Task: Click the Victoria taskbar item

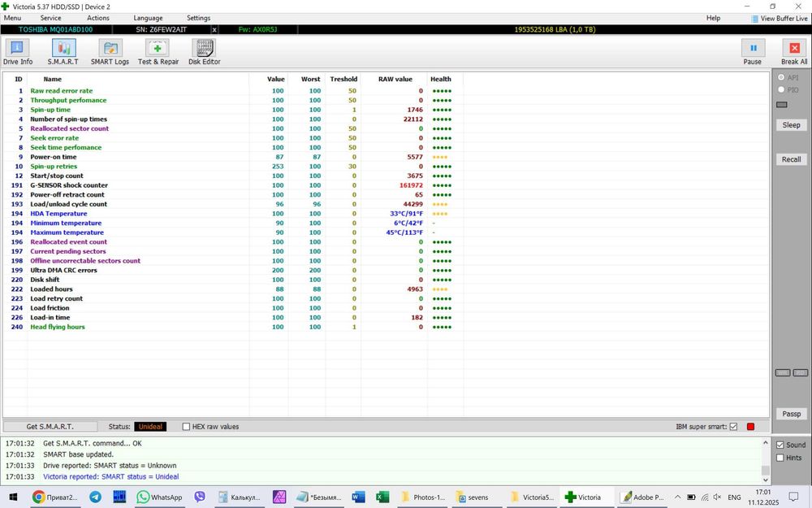Action: coord(583,497)
